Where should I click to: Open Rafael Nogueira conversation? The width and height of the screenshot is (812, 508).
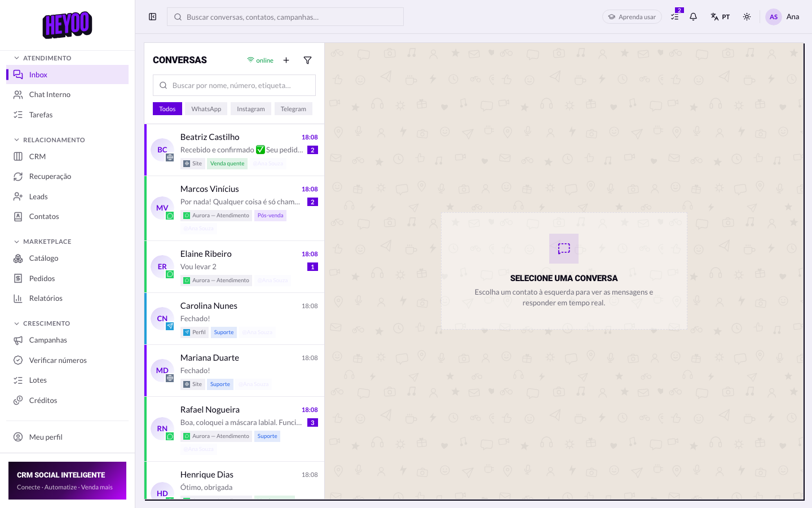tap(235, 429)
